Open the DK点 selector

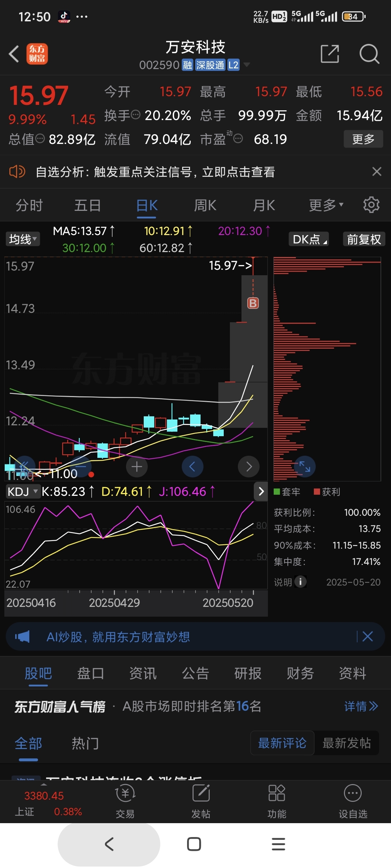(x=309, y=239)
